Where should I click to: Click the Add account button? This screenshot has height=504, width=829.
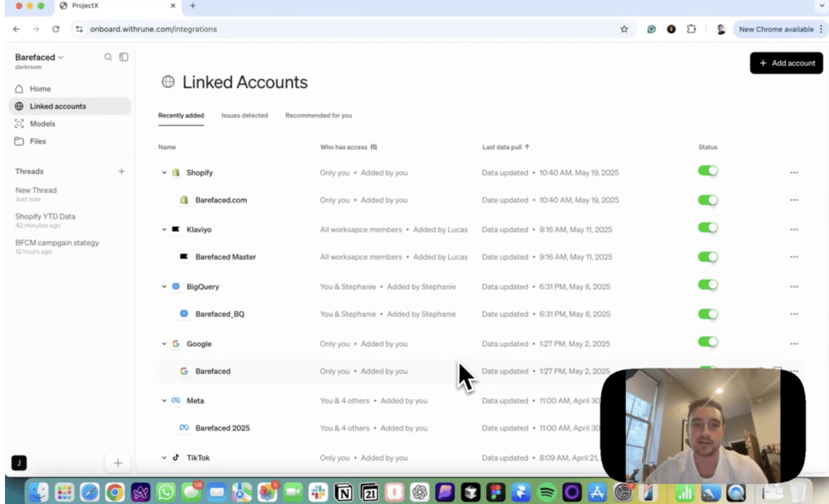point(786,63)
